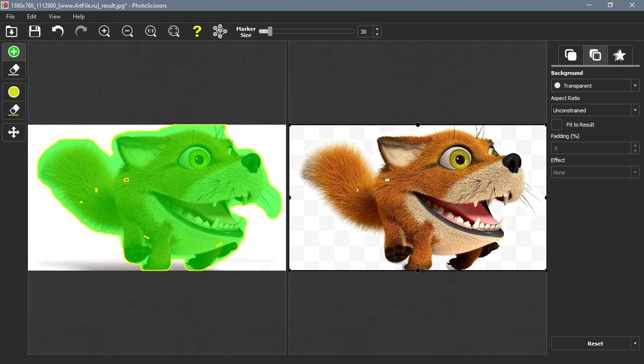
Task: Increase the Padding value with up arrow
Action: (x=635, y=145)
